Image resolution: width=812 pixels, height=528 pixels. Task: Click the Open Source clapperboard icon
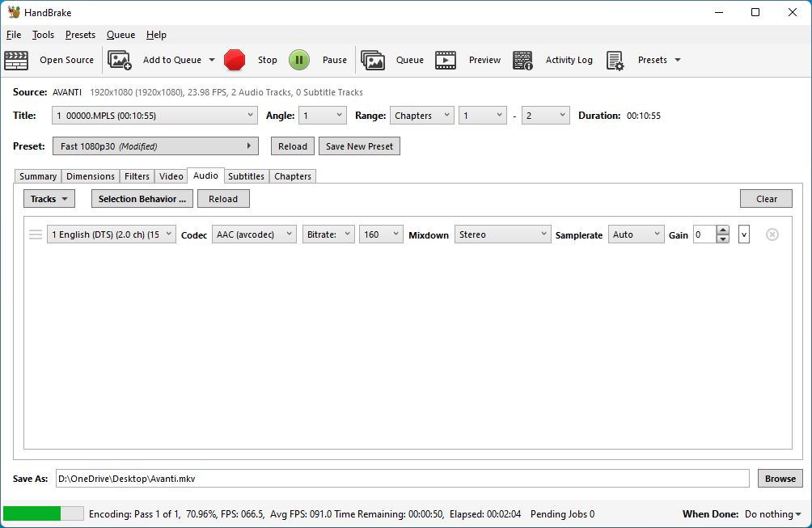click(x=16, y=60)
